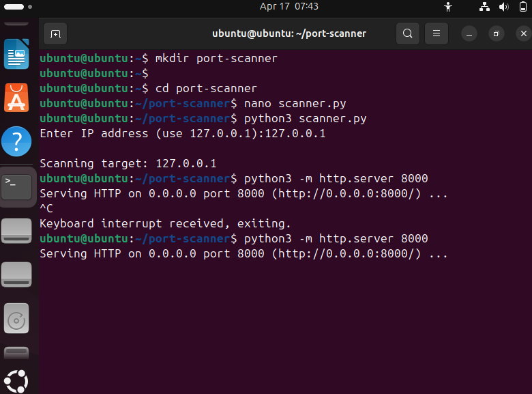The image size is (532, 394).
Task: Open the terminal hamburger menu
Action: pyautogui.click(x=436, y=33)
